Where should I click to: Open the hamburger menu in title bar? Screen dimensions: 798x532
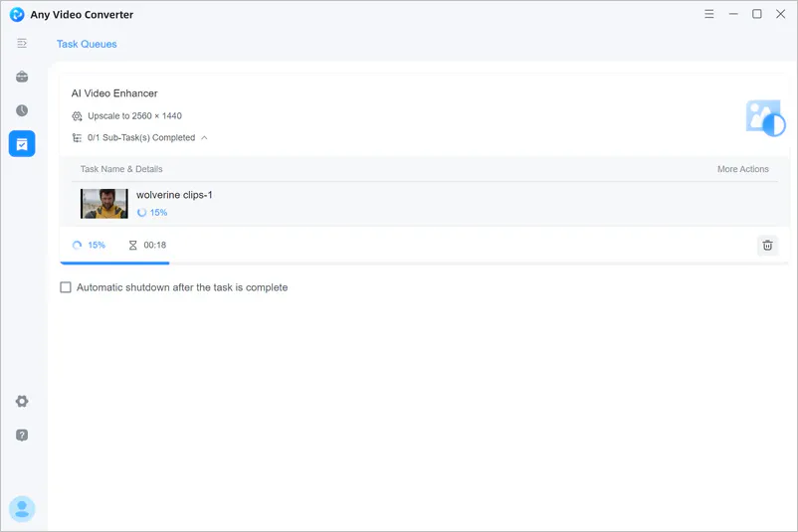click(708, 14)
